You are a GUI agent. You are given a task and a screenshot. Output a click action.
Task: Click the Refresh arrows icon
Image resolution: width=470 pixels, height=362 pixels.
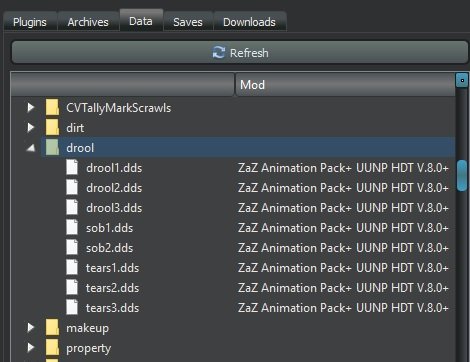pyautogui.click(x=219, y=52)
